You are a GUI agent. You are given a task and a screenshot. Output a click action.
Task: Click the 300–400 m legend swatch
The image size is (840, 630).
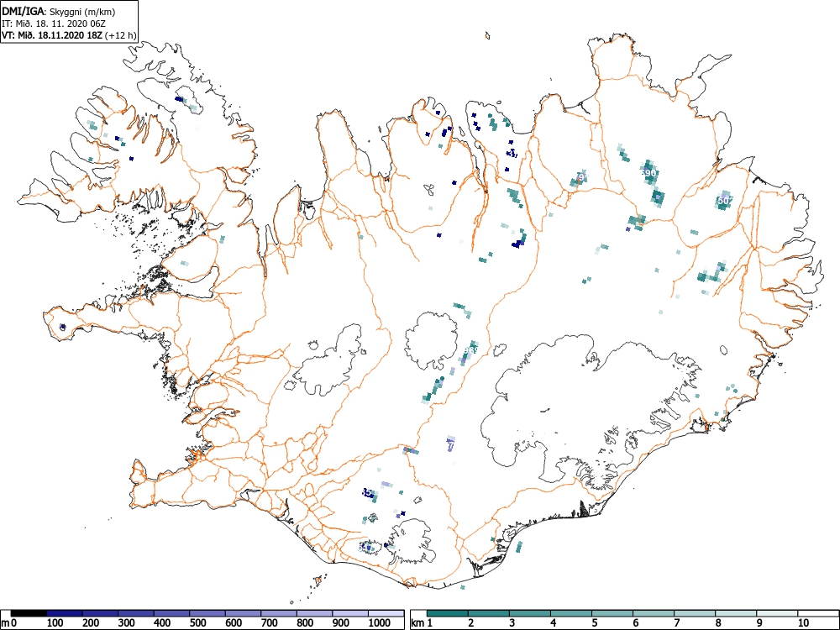point(136,613)
